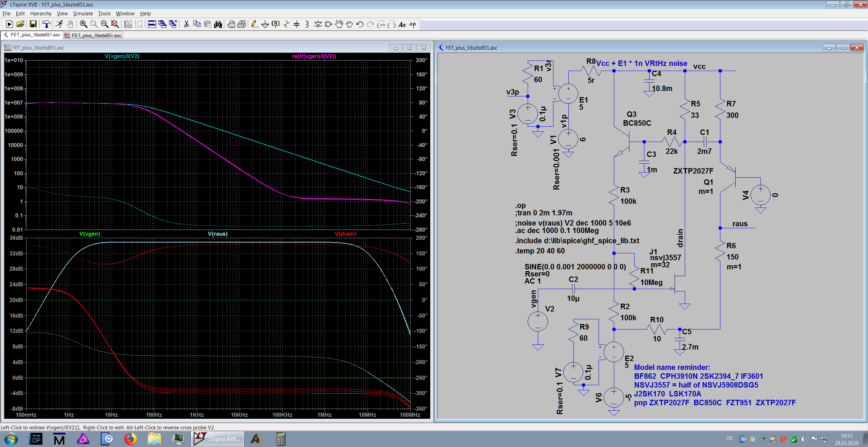868x447 pixels.
Task: Place a Capacitor from the toolbar
Action: pos(297,24)
